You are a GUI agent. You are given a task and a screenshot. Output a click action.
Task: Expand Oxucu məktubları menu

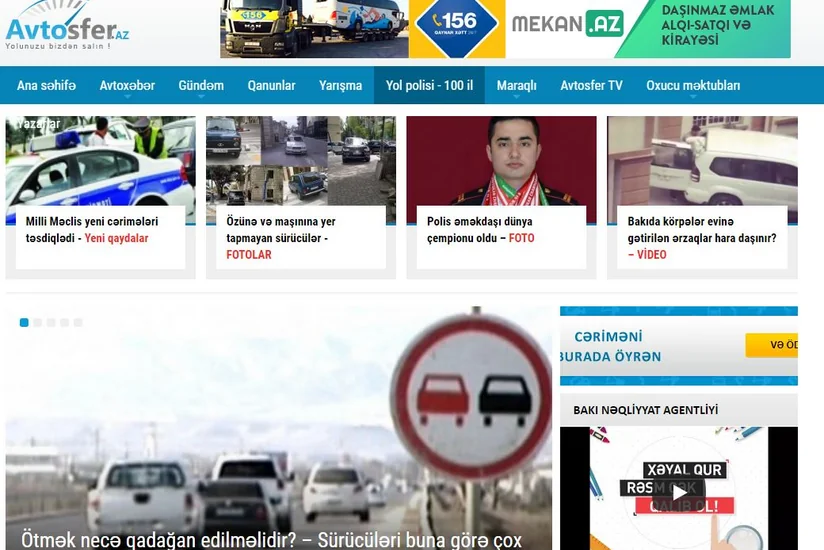tap(693, 85)
